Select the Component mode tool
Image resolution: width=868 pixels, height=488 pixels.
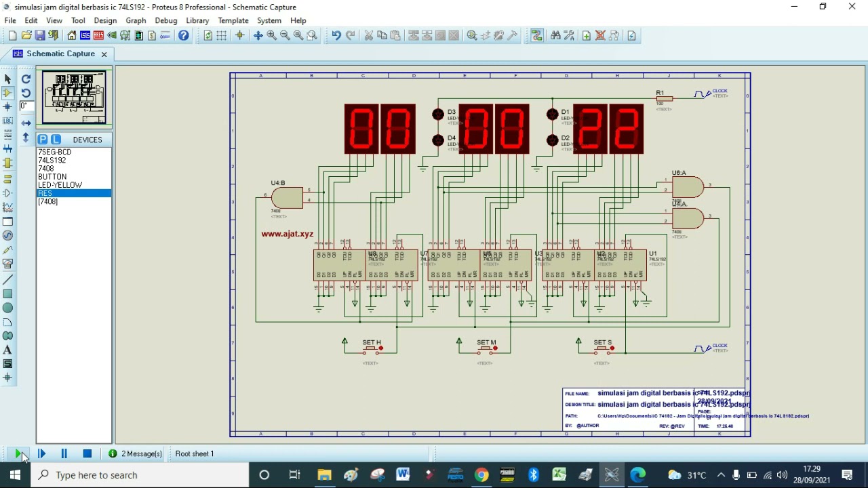7,93
